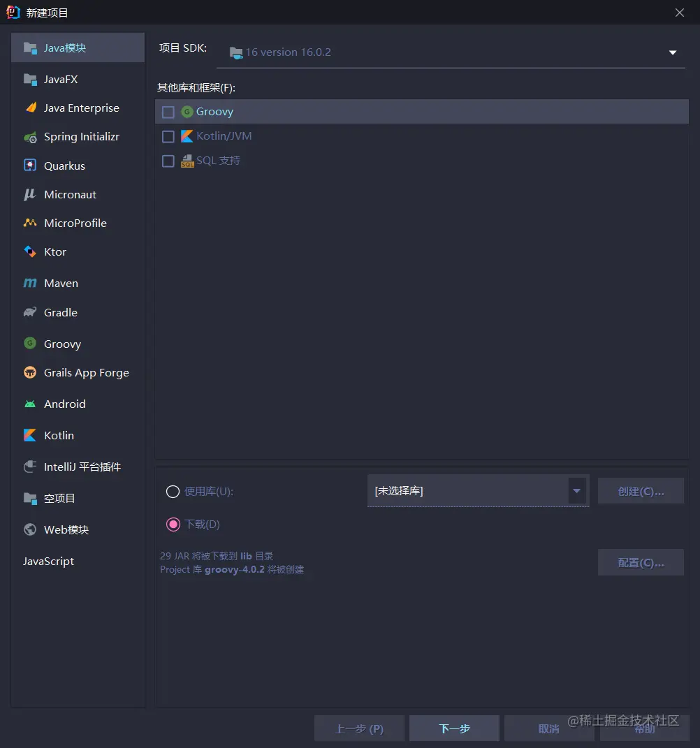Click the 上一步 (P) button
The width and height of the screenshot is (700, 748).
coord(359,728)
